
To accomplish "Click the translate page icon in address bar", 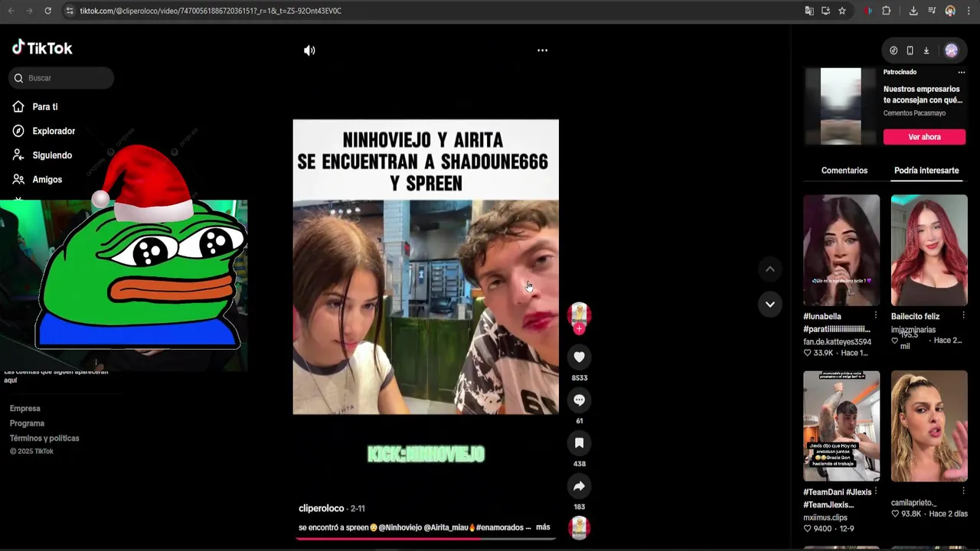I will [809, 11].
